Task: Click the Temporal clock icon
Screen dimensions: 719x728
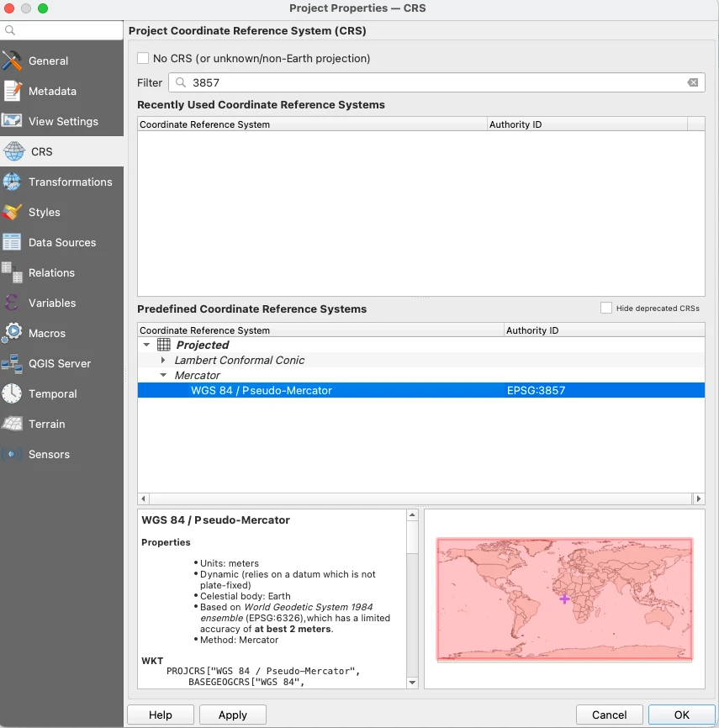Action: point(12,393)
